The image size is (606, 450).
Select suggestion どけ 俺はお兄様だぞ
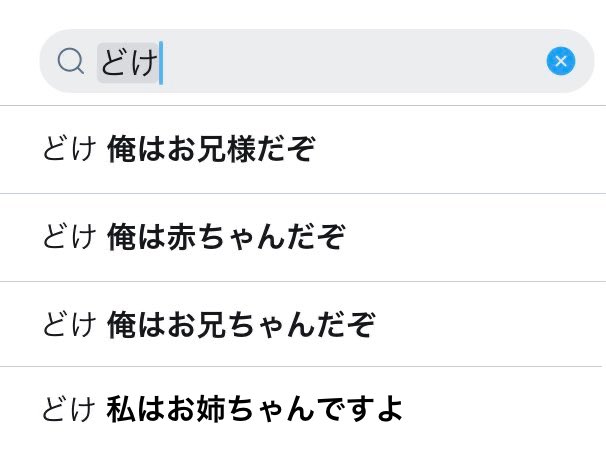(x=303, y=149)
